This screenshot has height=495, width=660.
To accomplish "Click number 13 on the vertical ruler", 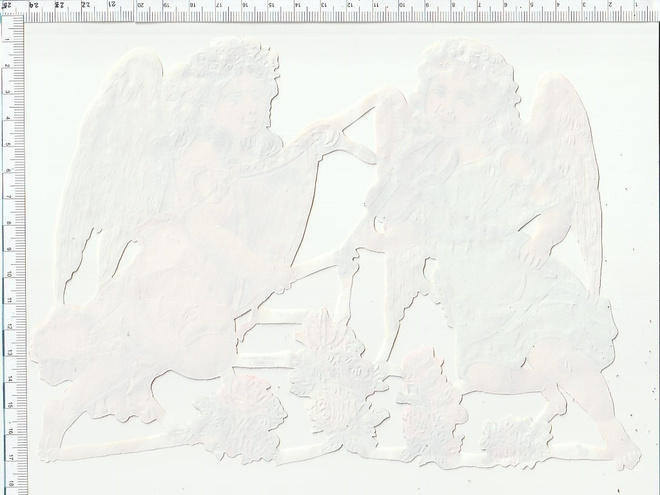I will pos(8,352).
